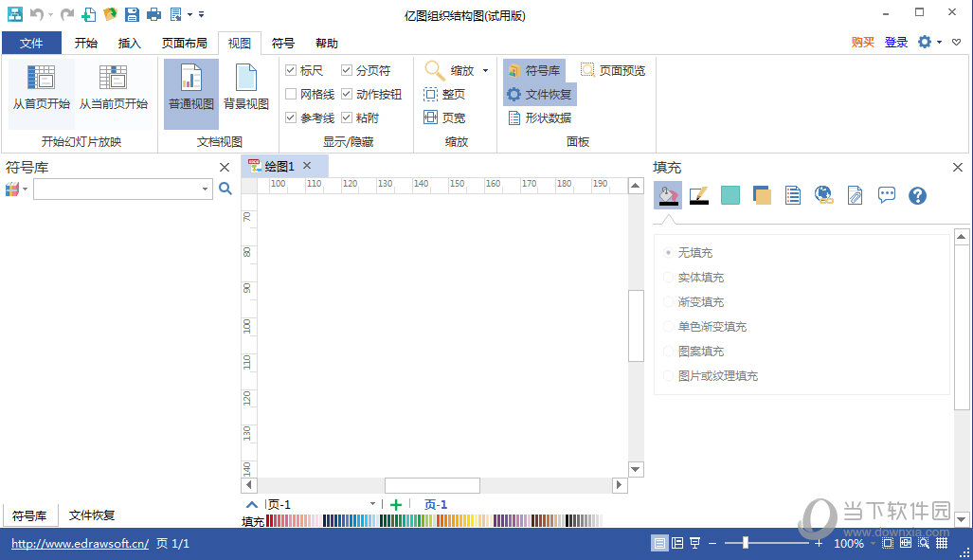Click the print icon in quick access toolbar
The image size is (973, 560).
tap(153, 14)
